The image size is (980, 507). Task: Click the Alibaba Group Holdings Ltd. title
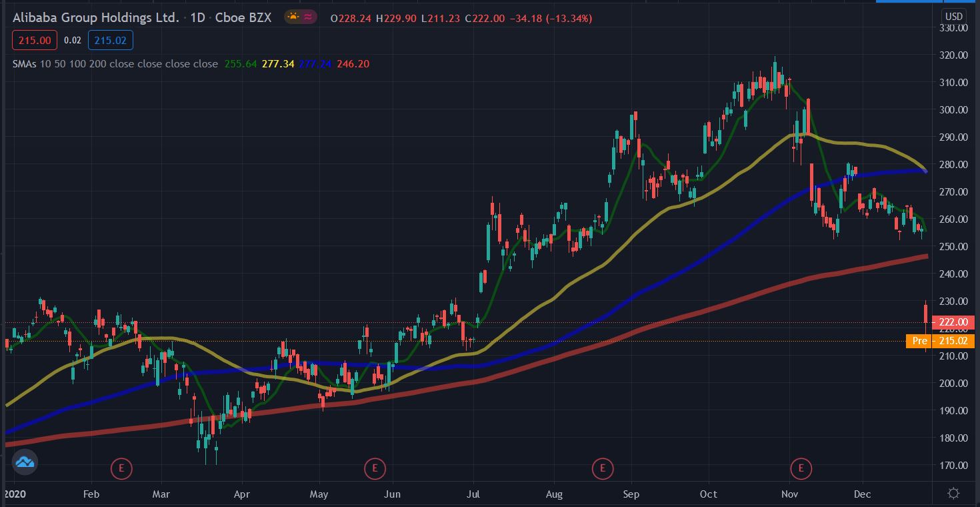(x=96, y=18)
